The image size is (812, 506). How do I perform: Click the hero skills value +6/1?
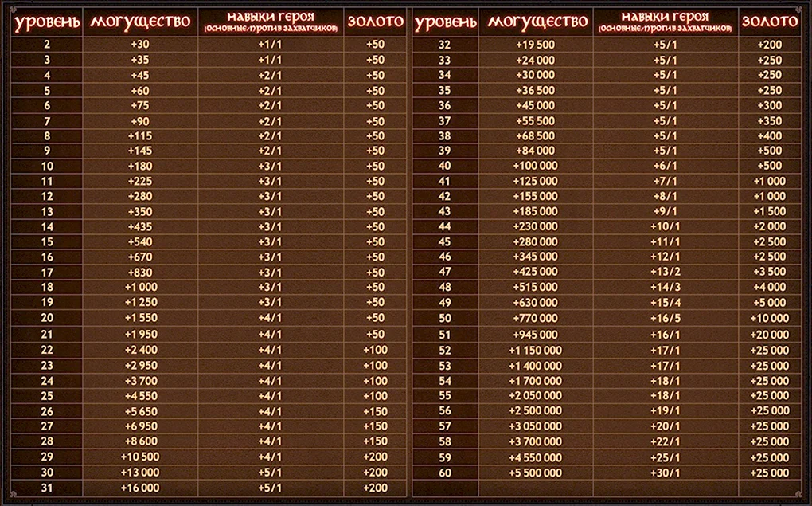coord(665,166)
